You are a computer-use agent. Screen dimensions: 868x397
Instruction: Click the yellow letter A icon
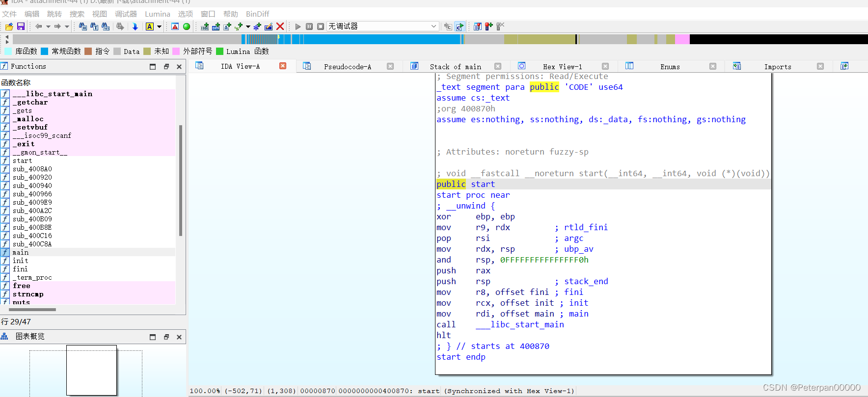[150, 26]
